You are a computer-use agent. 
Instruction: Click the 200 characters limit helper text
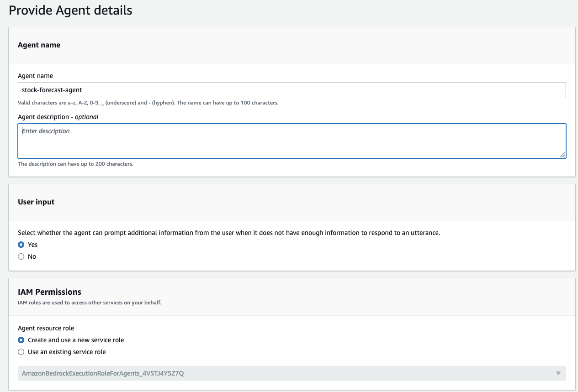[75, 163]
